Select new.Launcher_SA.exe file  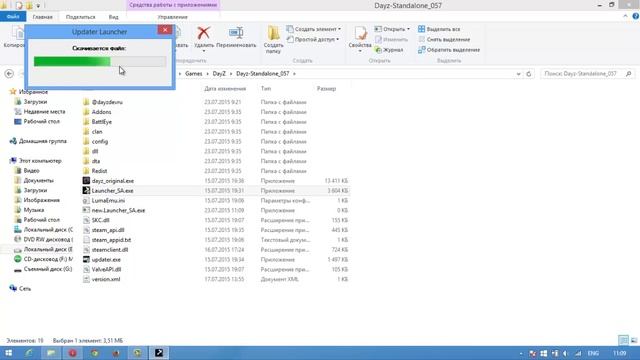[x=118, y=210]
